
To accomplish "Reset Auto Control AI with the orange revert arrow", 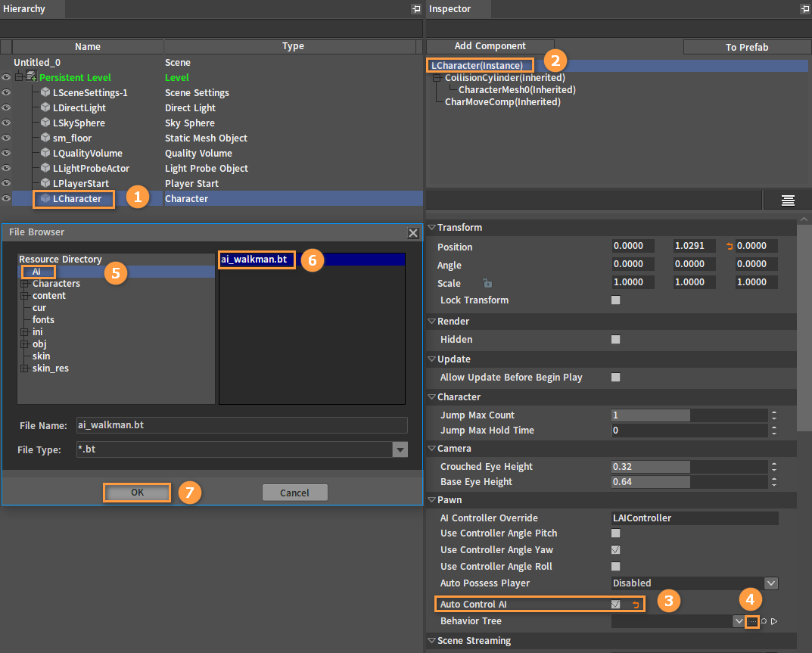I will tap(636, 605).
